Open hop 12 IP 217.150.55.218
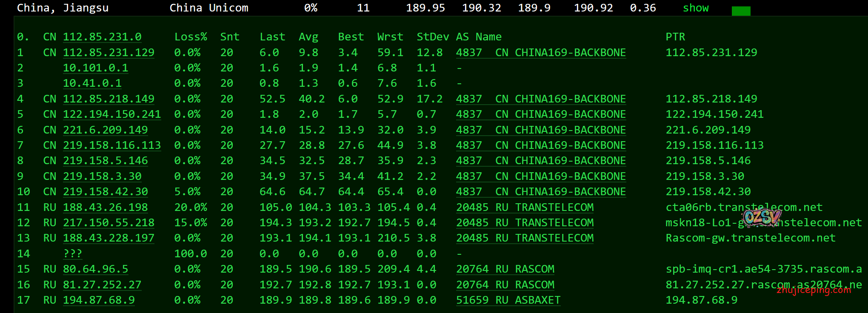 pos(108,223)
